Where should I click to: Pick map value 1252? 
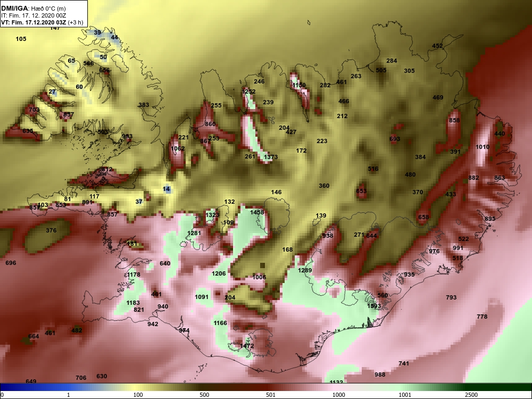pyautogui.click(x=248, y=92)
